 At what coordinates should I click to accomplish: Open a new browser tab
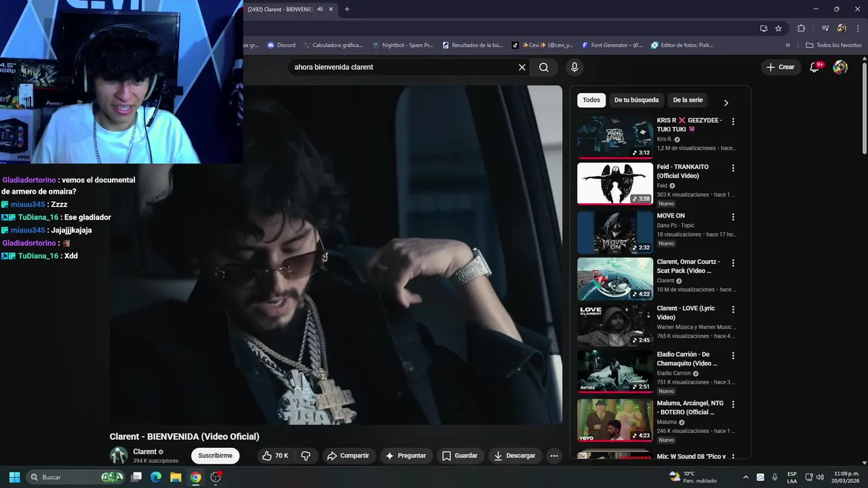(x=347, y=9)
